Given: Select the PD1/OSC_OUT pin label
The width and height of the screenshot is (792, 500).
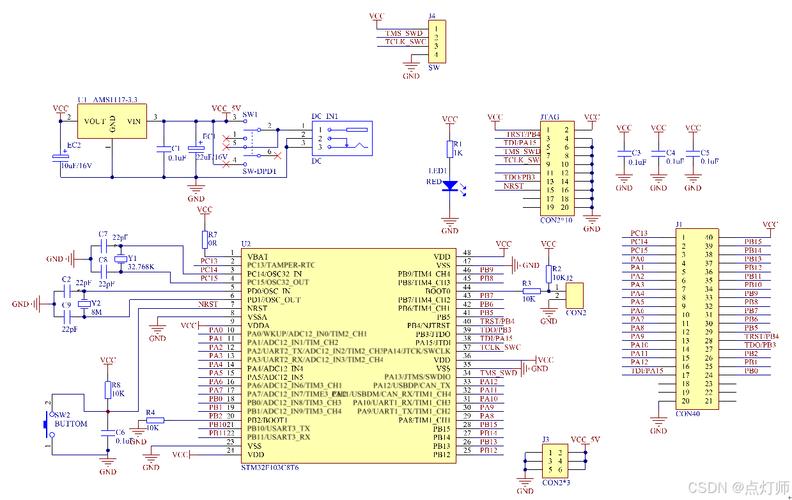Looking at the screenshot, I should (274, 299).
